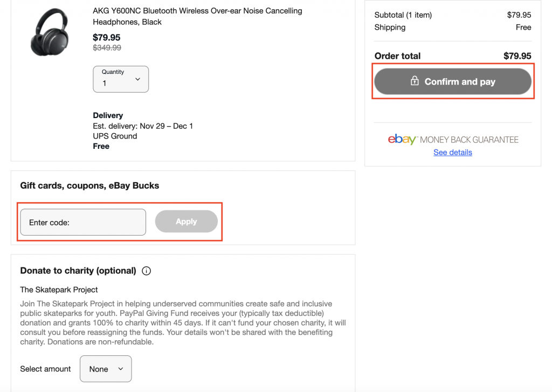Click the info icon beside Donate to charity
The width and height of the screenshot is (552, 392).
(x=146, y=271)
